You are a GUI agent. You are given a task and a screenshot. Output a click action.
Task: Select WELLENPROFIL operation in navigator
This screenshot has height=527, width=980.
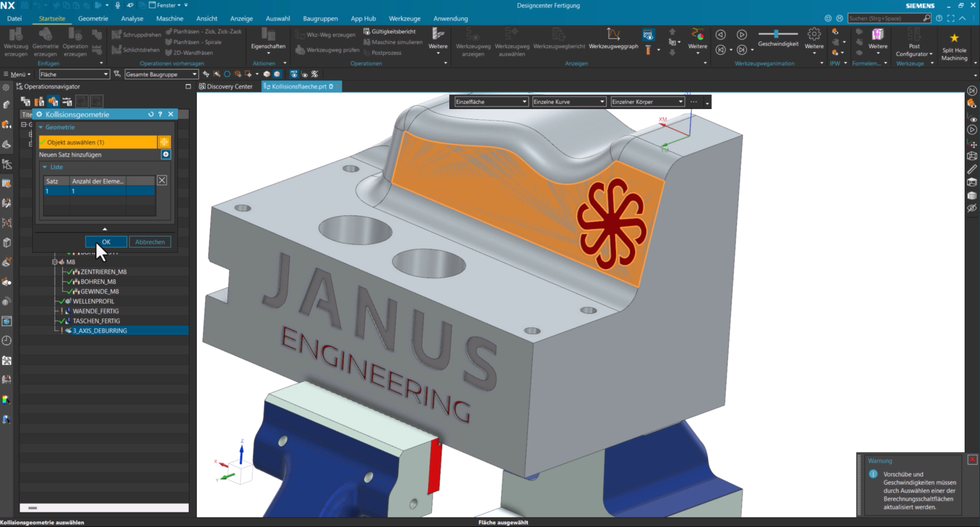[x=93, y=301]
